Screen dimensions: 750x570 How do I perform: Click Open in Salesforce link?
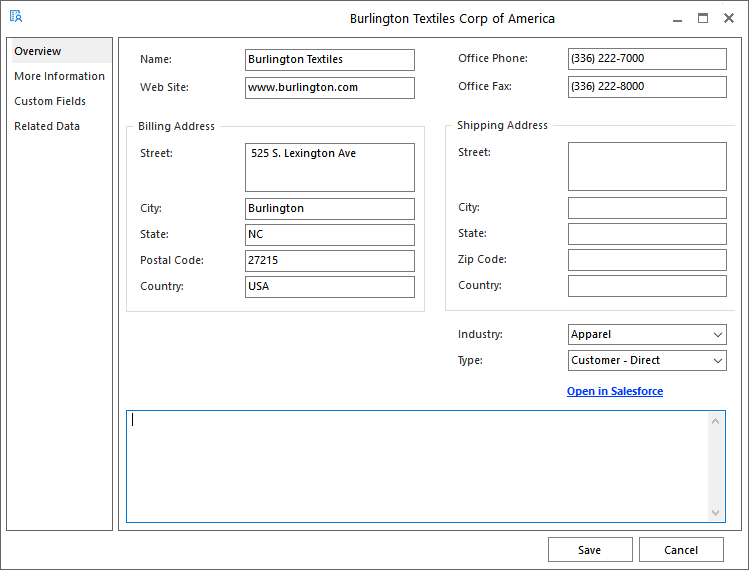coord(614,391)
